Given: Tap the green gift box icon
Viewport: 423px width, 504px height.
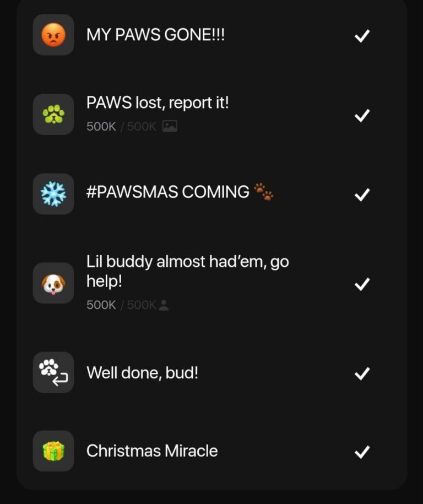Looking at the screenshot, I should pos(53,451).
